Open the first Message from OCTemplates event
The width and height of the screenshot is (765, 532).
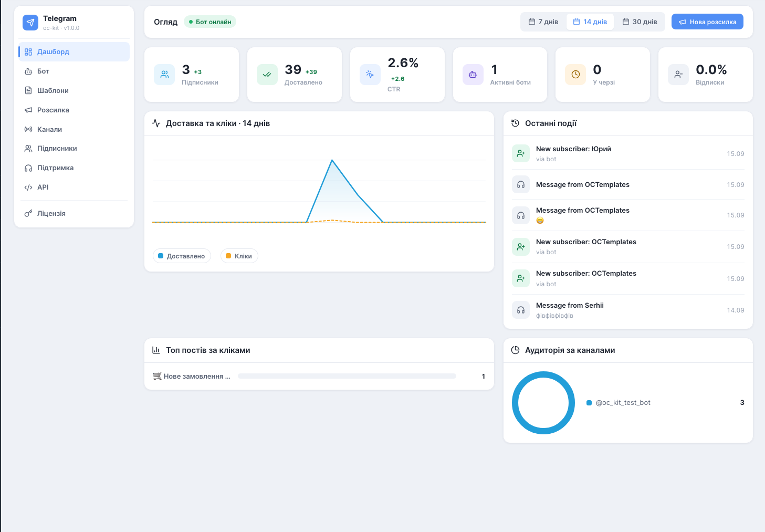pyautogui.click(x=628, y=184)
